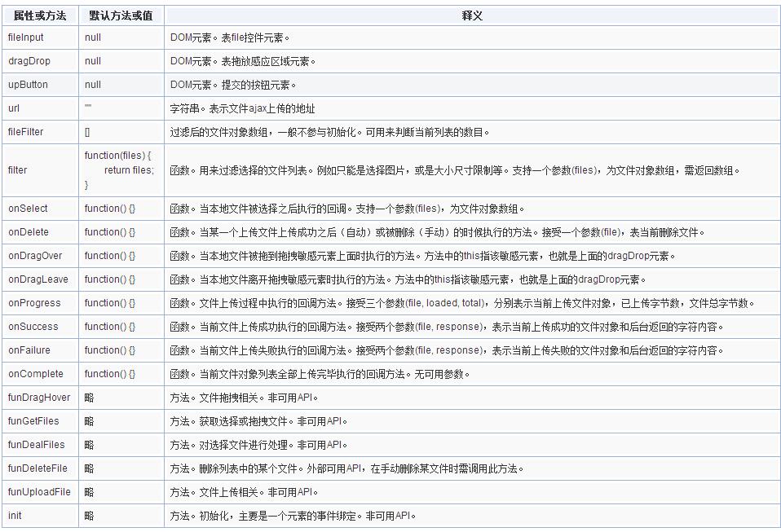Click the funGetFiles method name
The height and width of the screenshot is (532, 781).
point(33,421)
